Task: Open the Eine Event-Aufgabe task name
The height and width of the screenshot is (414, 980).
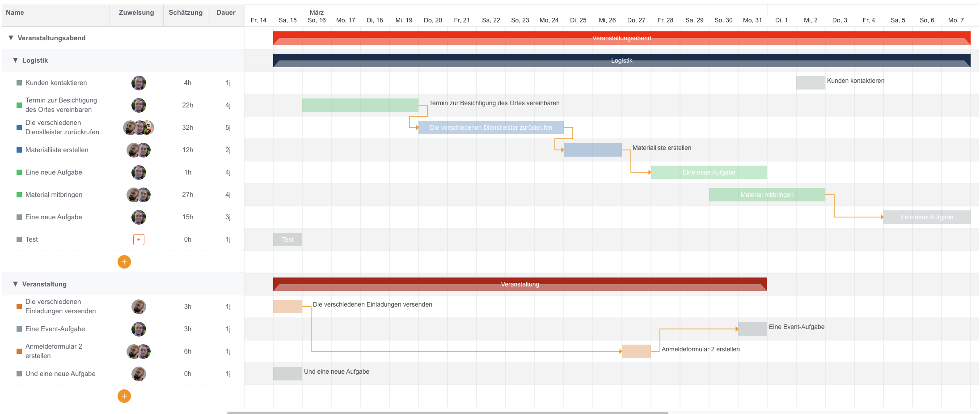Action: [x=55, y=329]
